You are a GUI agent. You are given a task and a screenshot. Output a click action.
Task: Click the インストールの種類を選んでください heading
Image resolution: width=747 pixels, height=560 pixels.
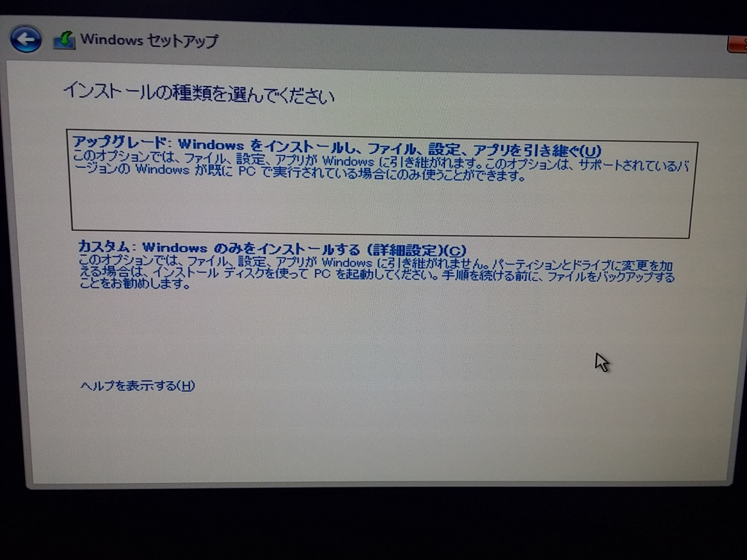(x=199, y=93)
